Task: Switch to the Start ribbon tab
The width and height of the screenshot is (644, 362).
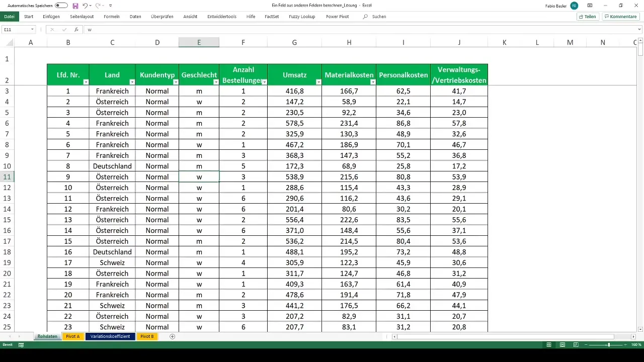Action: tap(29, 17)
